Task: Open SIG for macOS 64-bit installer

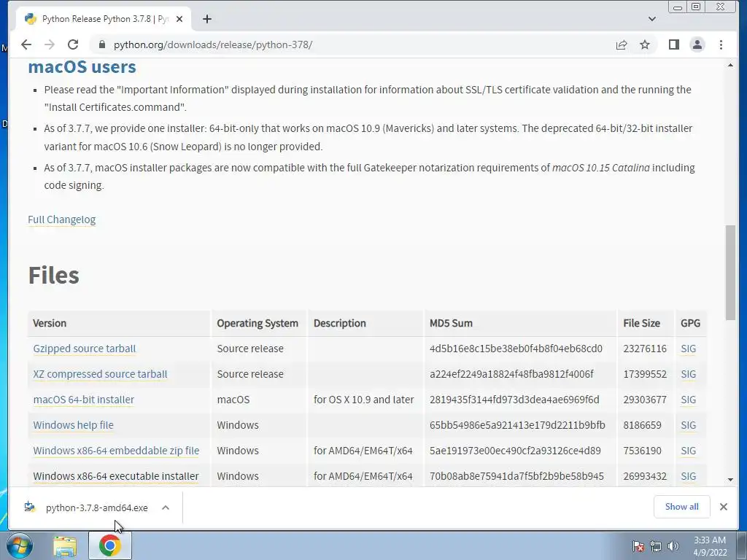Action: 689,400
